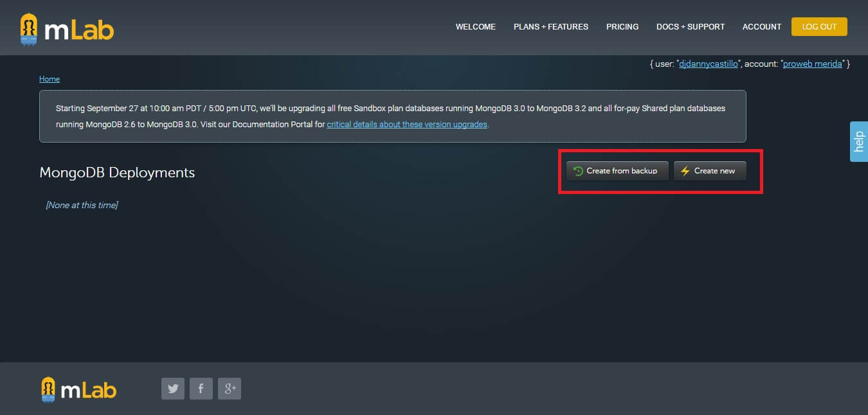Open critical details about these version upgrades link

click(407, 125)
